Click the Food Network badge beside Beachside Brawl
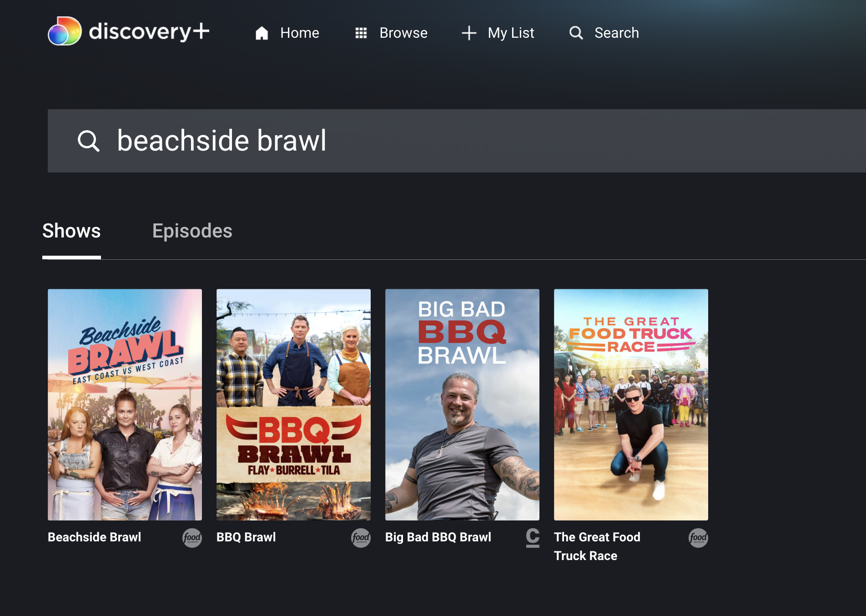Screen dimensions: 866x616 pyautogui.click(x=192, y=538)
